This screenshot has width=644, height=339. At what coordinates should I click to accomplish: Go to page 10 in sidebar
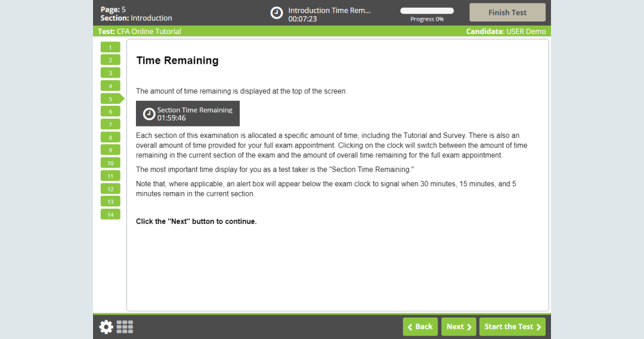pos(110,163)
